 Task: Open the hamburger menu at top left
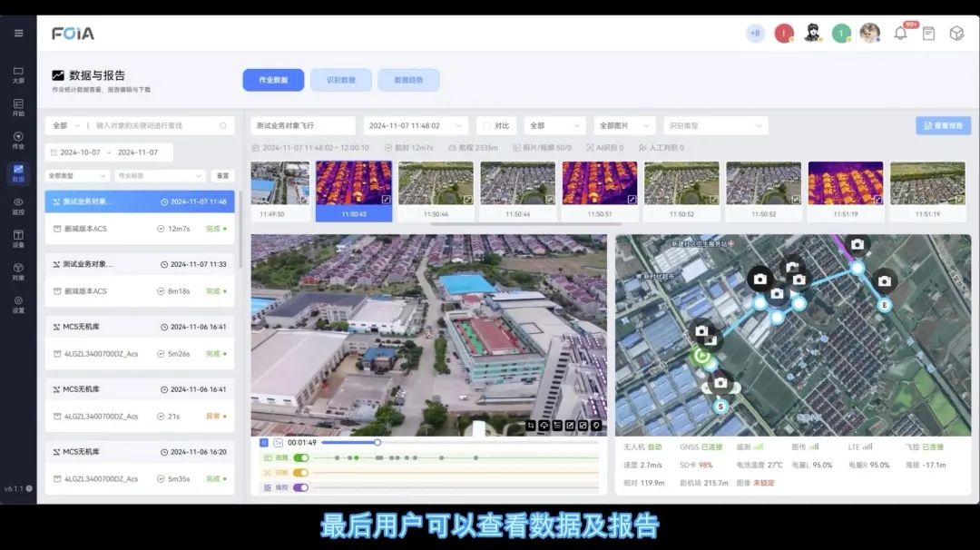click(18, 34)
